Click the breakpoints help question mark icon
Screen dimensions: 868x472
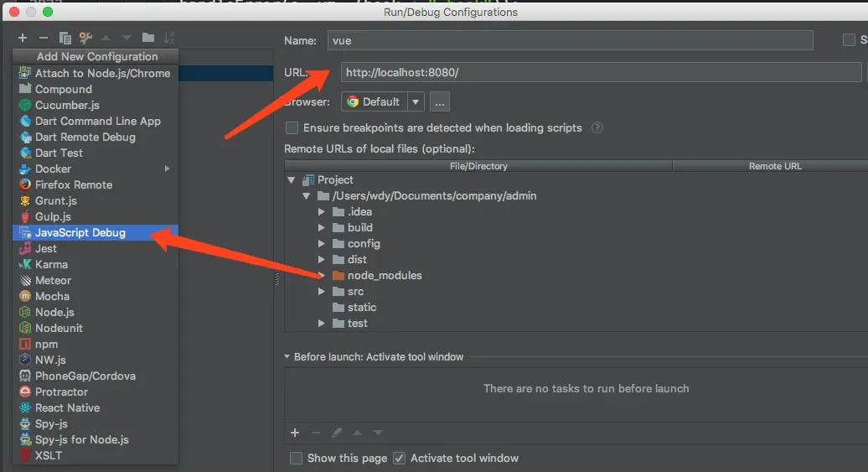pyautogui.click(x=597, y=128)
